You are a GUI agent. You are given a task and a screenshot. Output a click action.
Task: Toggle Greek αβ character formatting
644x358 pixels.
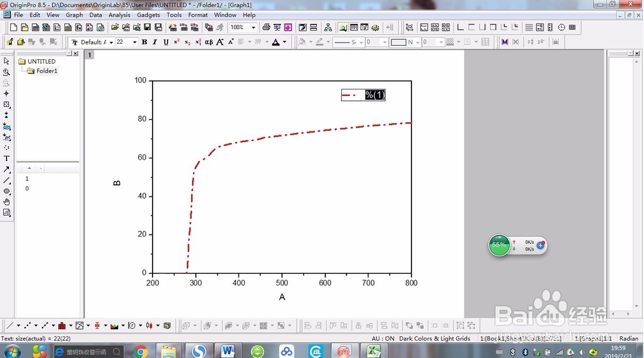click(x=209, y=42)
